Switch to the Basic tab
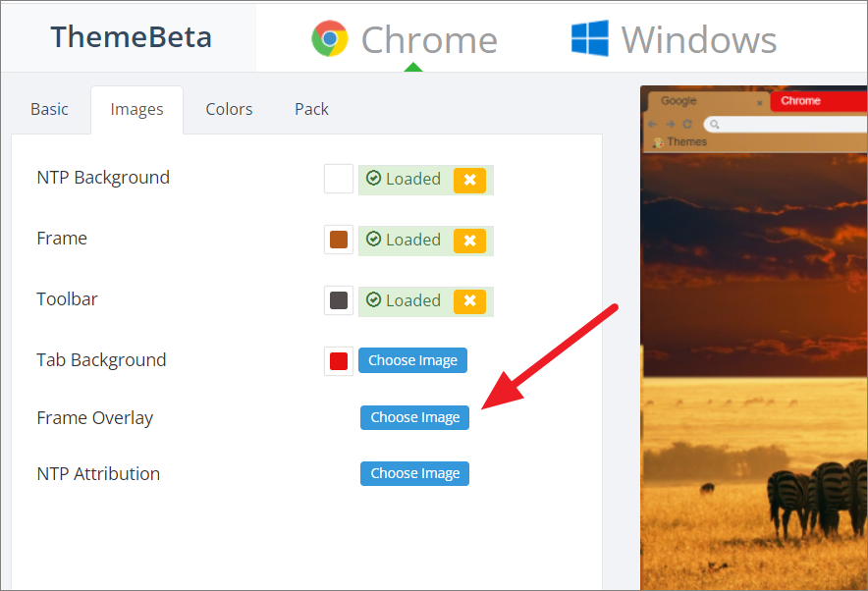 (49, 109)
